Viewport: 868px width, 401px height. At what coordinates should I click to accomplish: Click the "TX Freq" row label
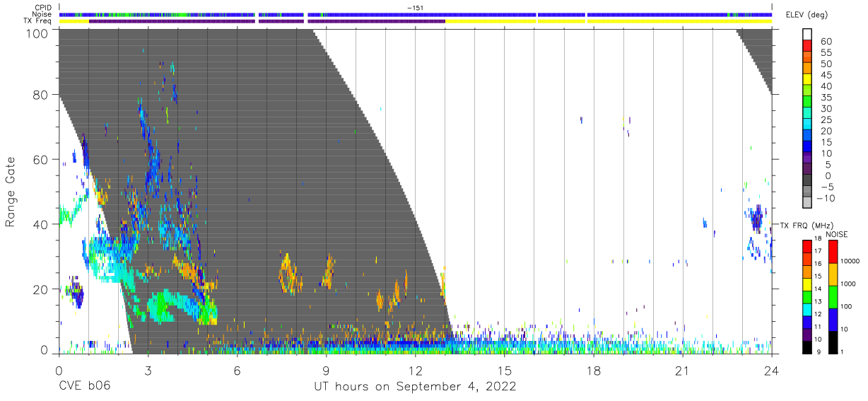pyautogui.click(x=36, y=21)
